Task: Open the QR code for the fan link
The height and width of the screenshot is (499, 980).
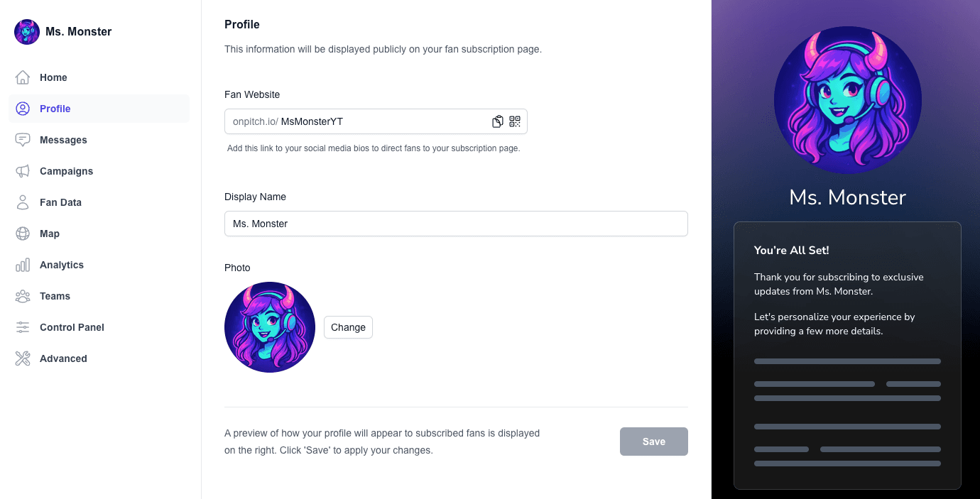Action: (x=514, y=121)
